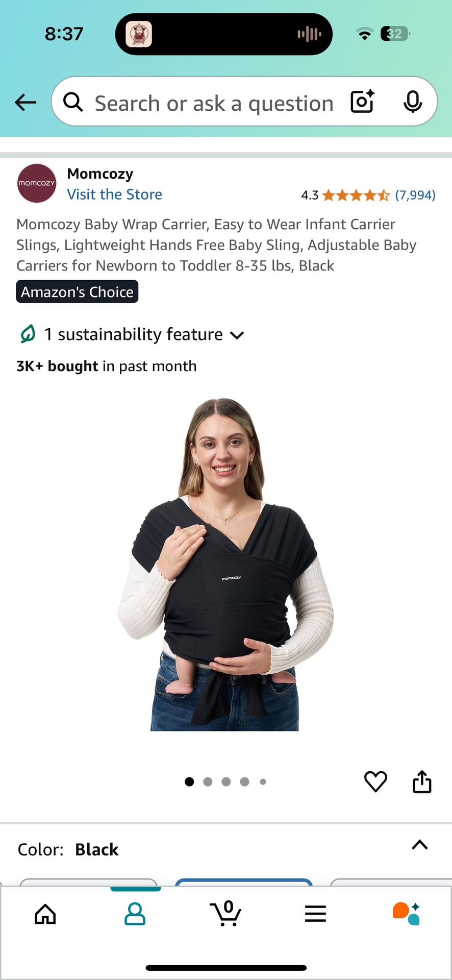Screen dimensions: 452x980
Task: Select the second image carousel dot
Action: (x=208, y=781)
